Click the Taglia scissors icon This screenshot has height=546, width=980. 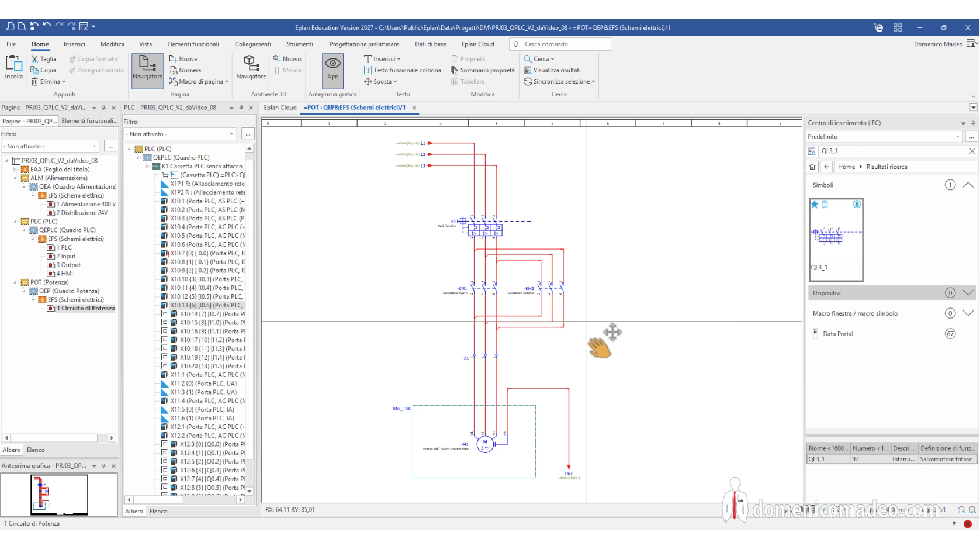pos(35,59)
